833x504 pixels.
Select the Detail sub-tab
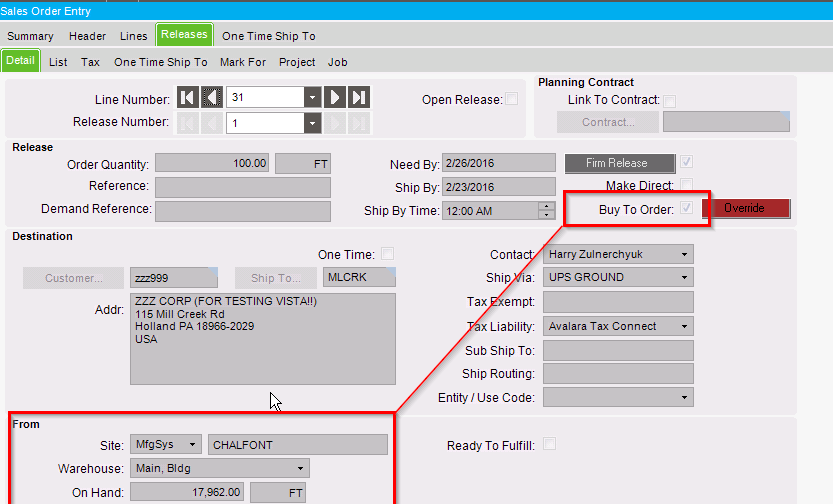click(20, 60)
